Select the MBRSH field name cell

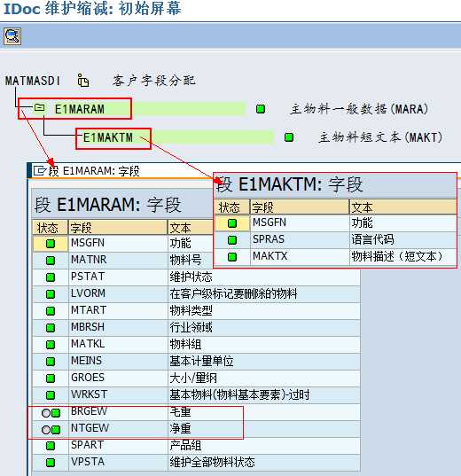(118, 327)
